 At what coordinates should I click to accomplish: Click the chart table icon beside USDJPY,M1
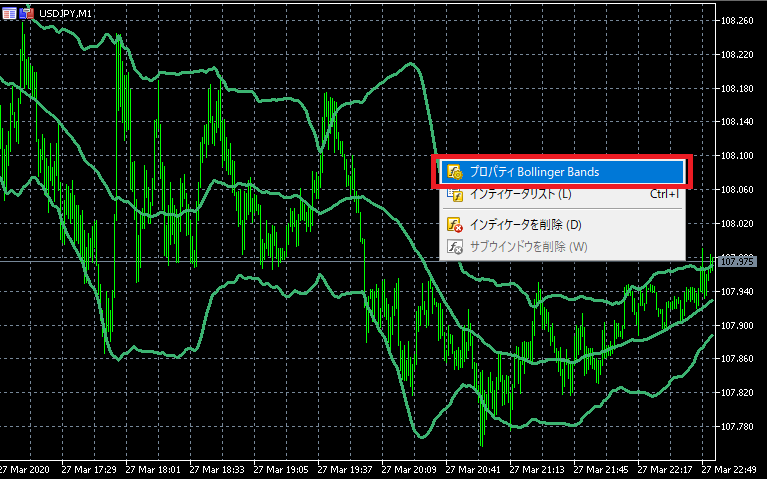pyautogui.click(x=9, y=13)
